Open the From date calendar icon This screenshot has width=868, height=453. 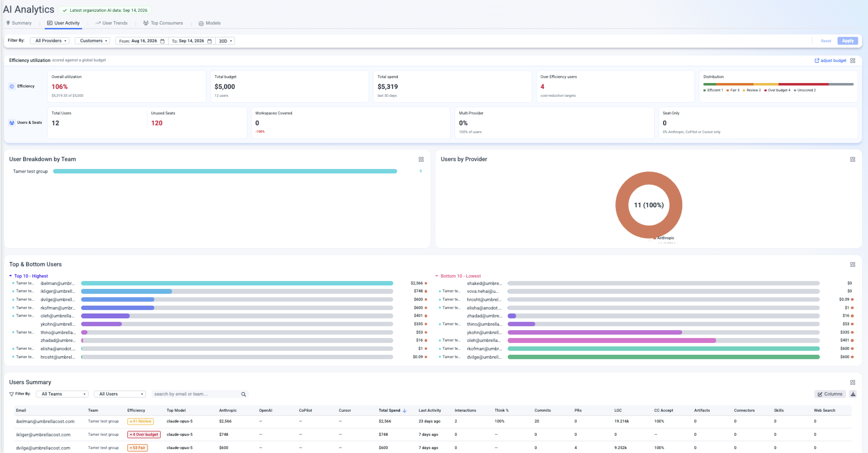[x=162, y=41]
